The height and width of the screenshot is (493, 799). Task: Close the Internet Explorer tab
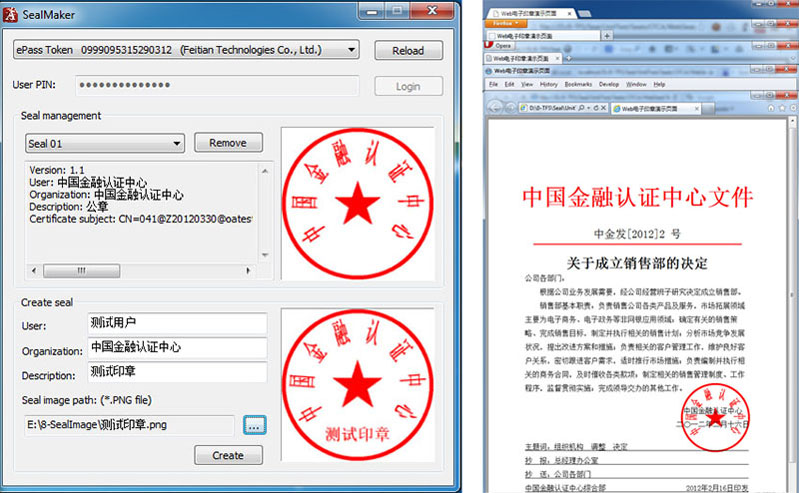[x=697, y=109]
